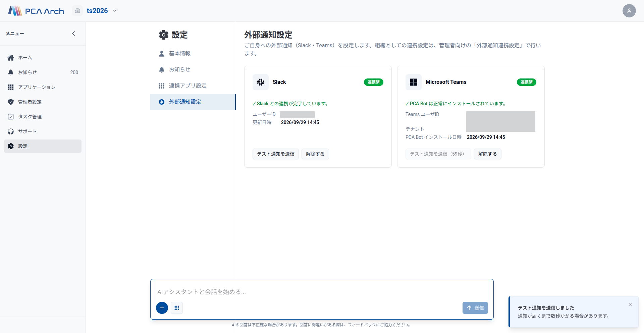
Task: Go to ホーム in the menu
Action: (x=43, y=58)
